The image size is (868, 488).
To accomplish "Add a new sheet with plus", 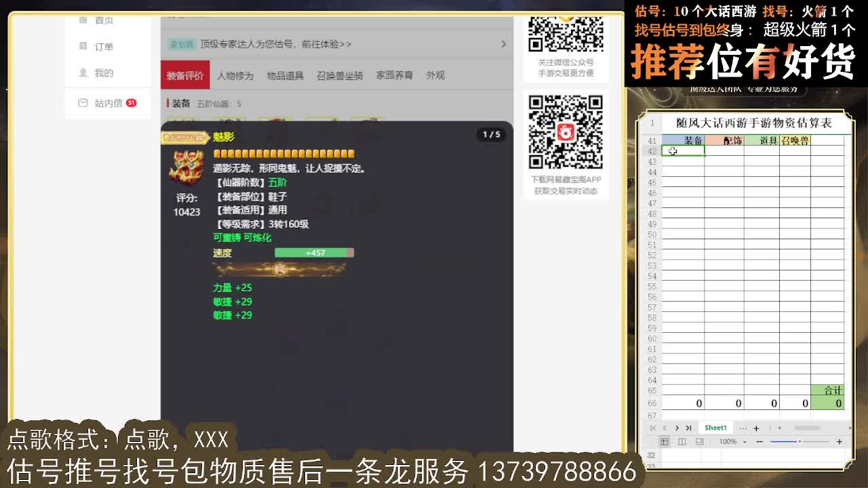I will pos(756,428).
